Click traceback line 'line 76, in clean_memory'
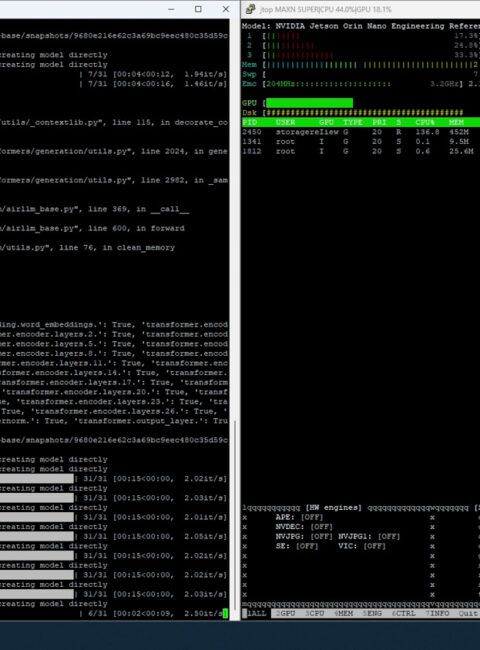This screenshot has width=480, height=650. [87, 247]
